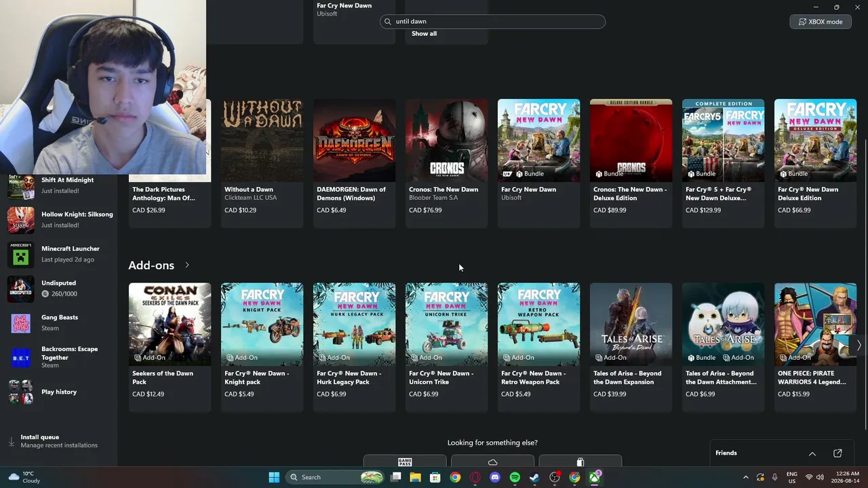The image size is (868, 488).
Task: Switch to XBOX mode
Action: click(x=821, y=22)
